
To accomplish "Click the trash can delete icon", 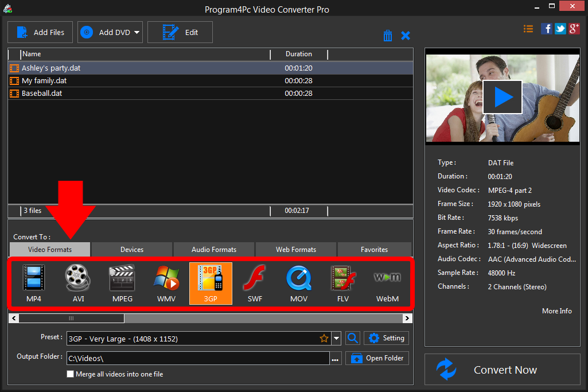I will point(388,36).
